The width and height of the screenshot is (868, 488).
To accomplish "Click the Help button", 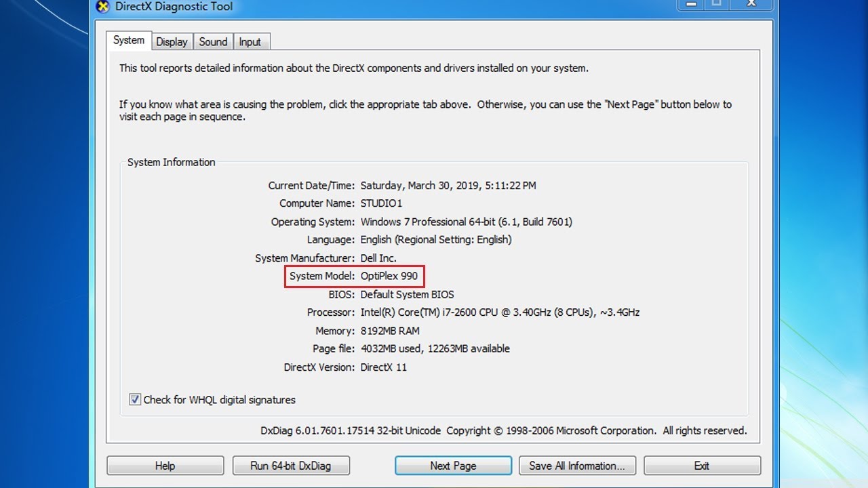I will click(165, 466).
